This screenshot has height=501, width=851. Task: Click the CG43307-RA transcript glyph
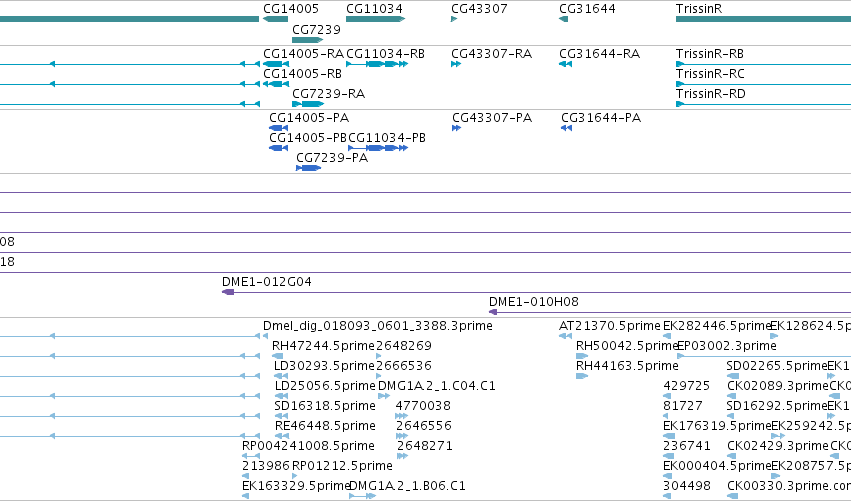[456, 64]
